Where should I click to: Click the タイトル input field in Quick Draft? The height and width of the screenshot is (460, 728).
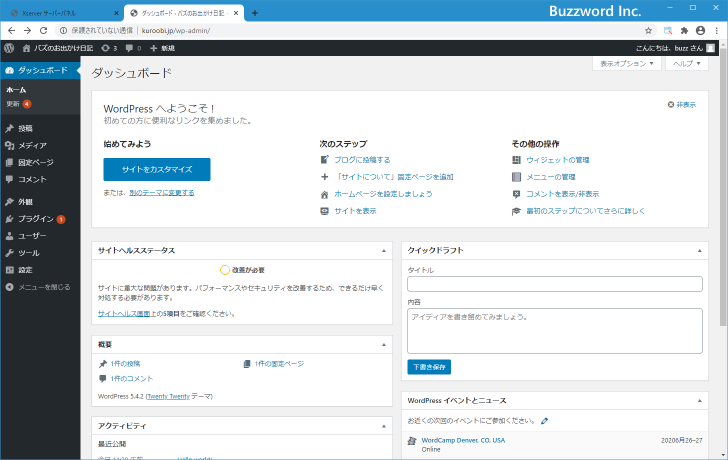(554, 284)
